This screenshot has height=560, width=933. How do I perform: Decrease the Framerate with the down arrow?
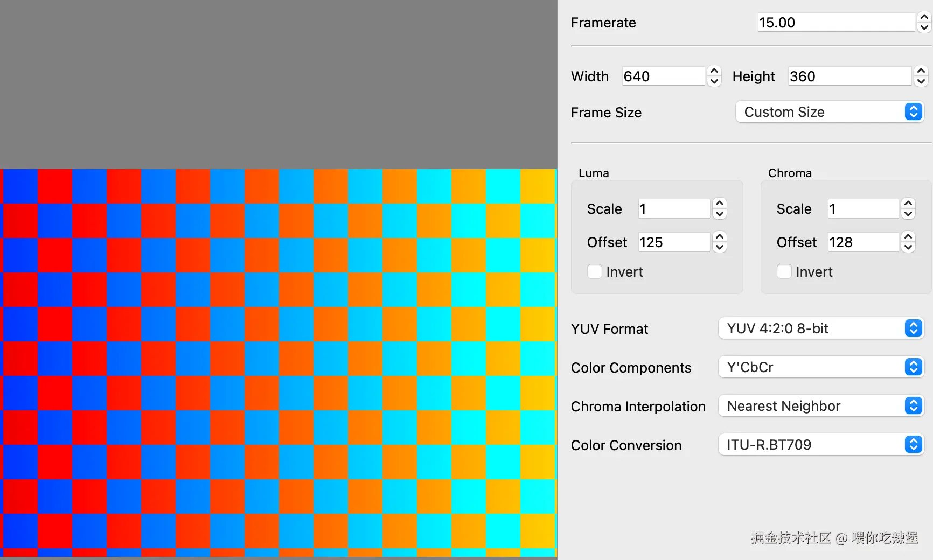click(x=924, y=28)
